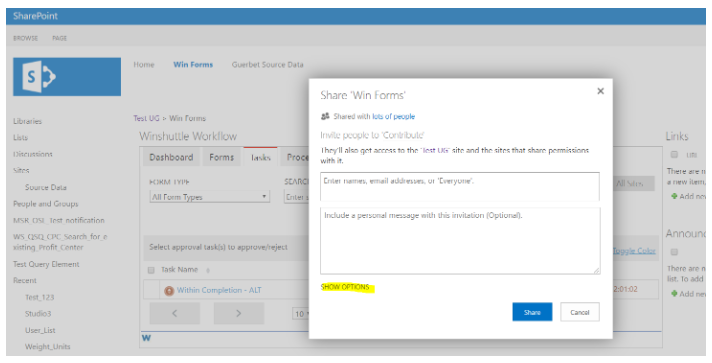
Task: Open Weight_Units under Recent
Action: pos(48,347)
